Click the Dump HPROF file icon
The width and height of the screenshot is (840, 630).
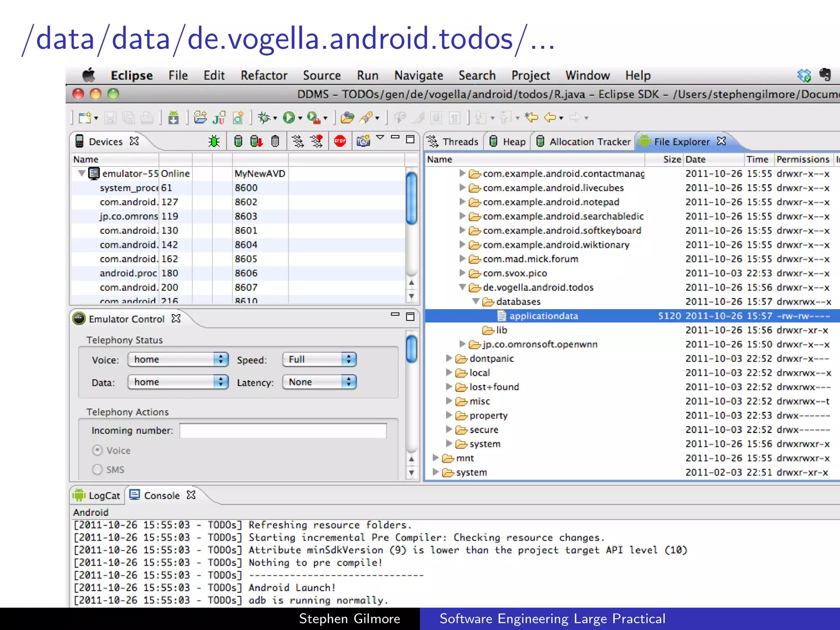pyautogui.click(x=256, y=142)
